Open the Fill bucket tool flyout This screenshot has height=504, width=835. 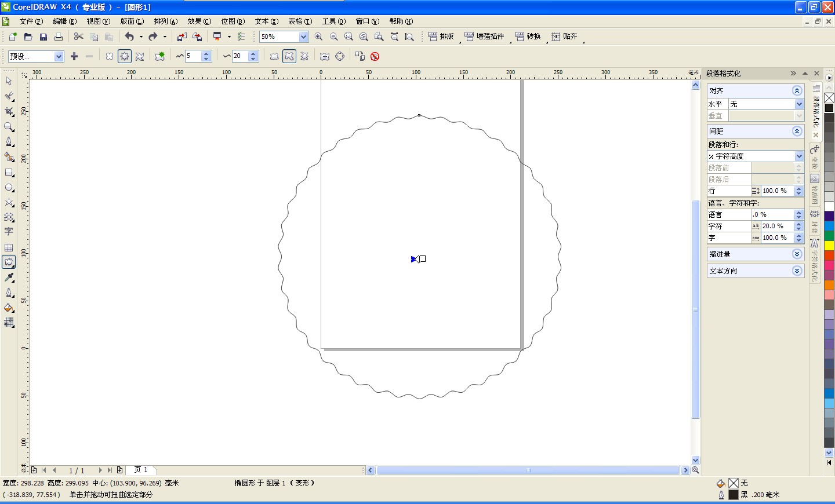pos(9,308)
